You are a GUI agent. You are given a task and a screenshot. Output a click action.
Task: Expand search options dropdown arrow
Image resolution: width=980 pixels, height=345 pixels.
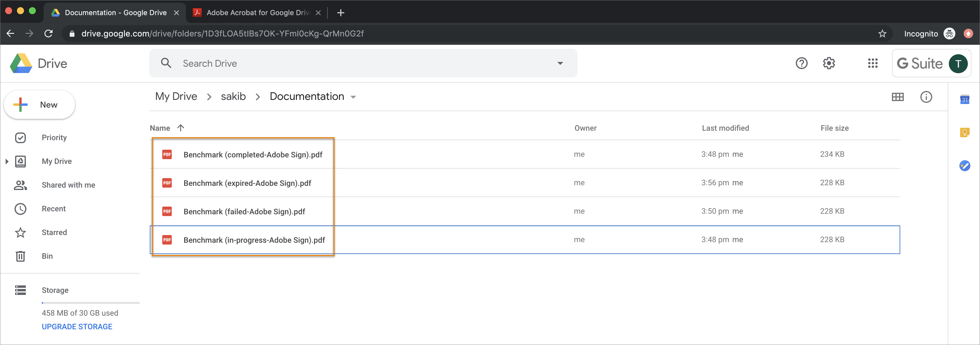coord(560,63)
